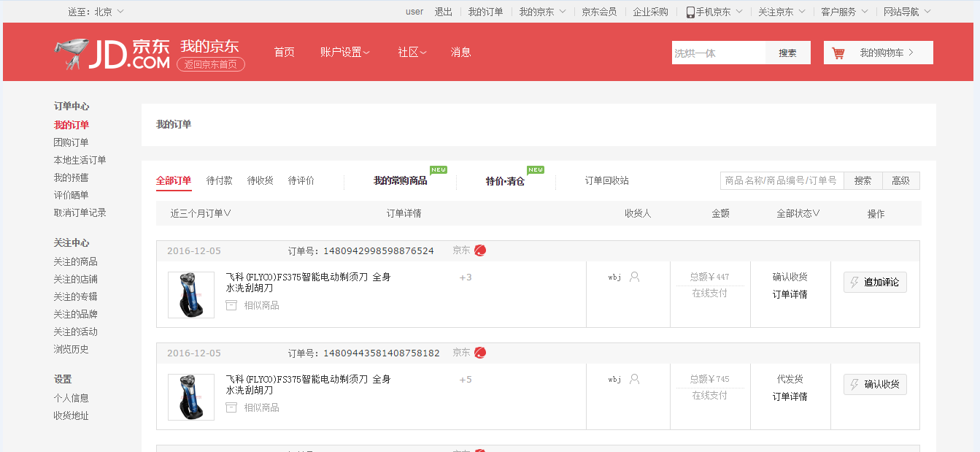
Task: Expand 近三个月订单 time filter
Action: coord(201,213)
